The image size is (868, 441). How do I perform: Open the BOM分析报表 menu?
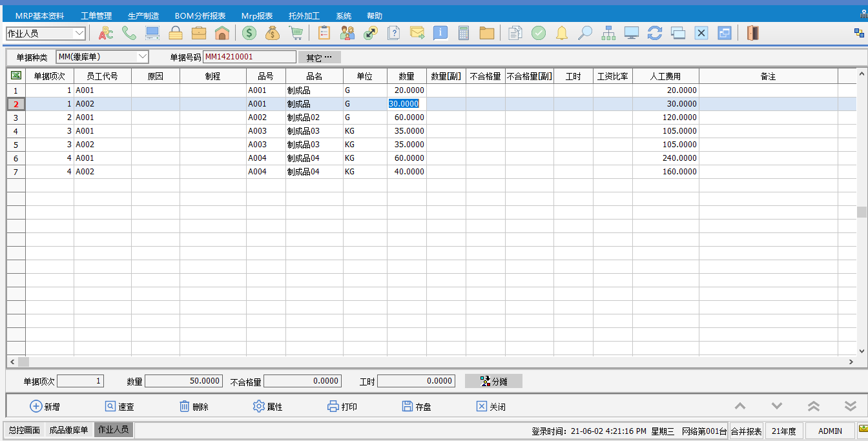pyautogui.click(x=200, y=15)
